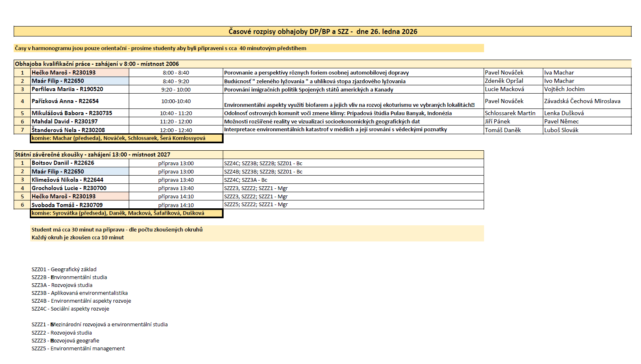Image resolution: width=641 pixels, height=364 pixels.
Task: Select the cell 'Zdeněk Opršal'
Action: click(504, 81)
